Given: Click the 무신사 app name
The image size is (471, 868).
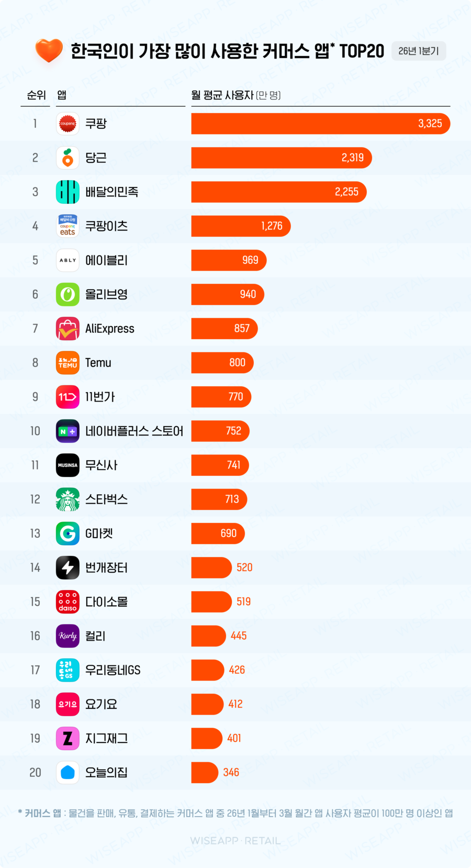Looking at the screenshot, I should tap(102, 465).
